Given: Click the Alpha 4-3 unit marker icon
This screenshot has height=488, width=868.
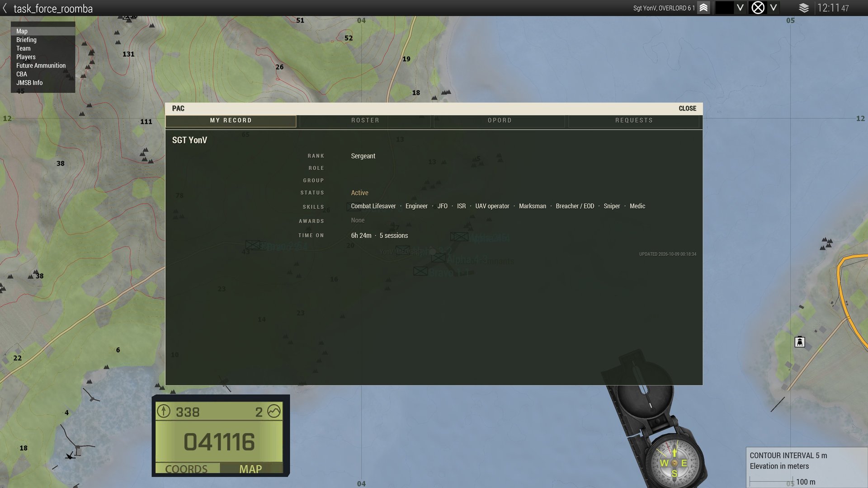Looking at the screenshot, I should click(x=439, y=258).
